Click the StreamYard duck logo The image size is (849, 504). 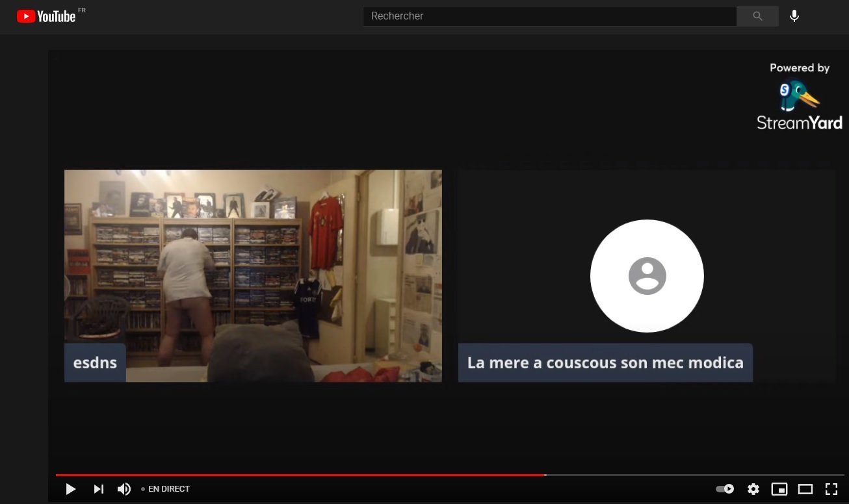(x=800, y=96)
